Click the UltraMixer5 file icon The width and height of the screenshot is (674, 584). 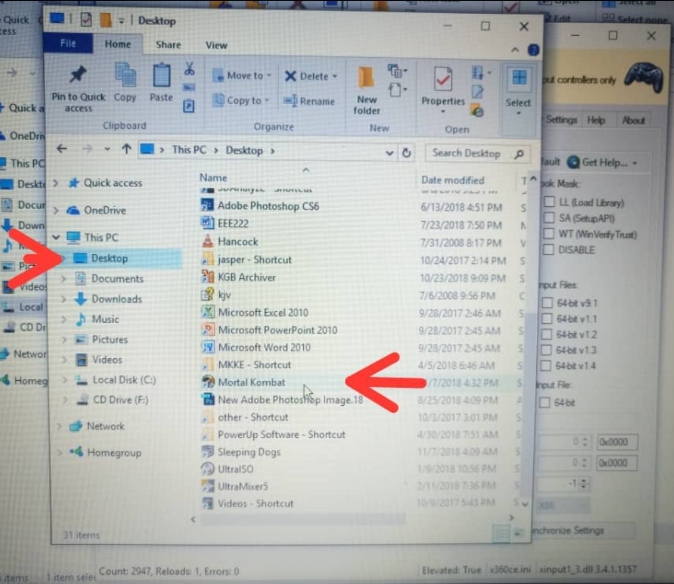click(x=208, y=486)
